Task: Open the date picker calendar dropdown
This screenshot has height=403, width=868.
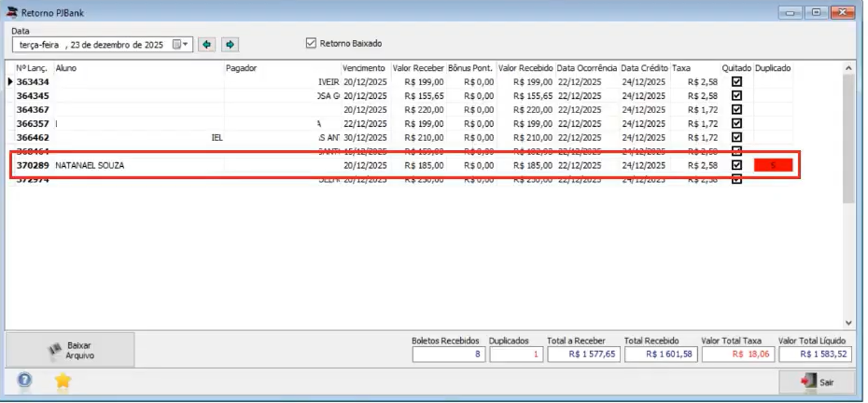Action: click(x=180, y=45)
